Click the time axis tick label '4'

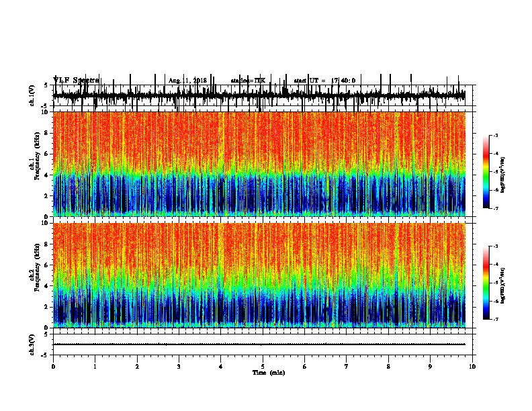tap(221, 367)
